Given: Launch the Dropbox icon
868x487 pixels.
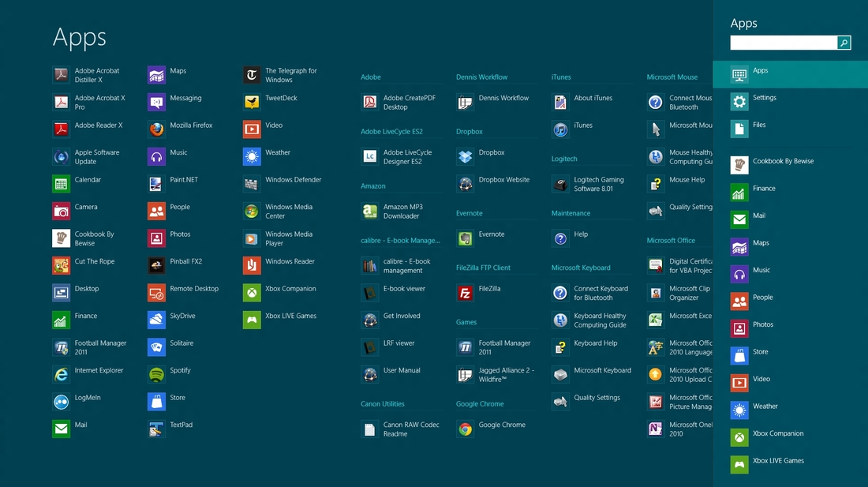Looking at the screenshot, I should (x=465, y=156).
